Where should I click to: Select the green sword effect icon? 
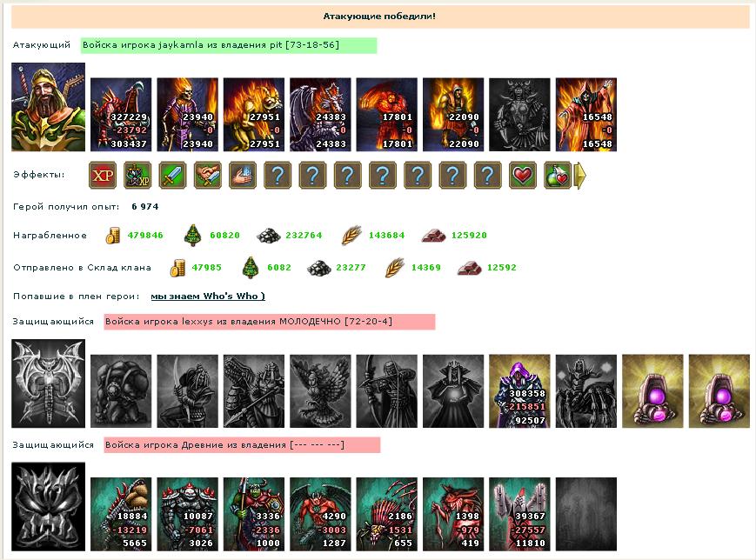coord(172,175)
